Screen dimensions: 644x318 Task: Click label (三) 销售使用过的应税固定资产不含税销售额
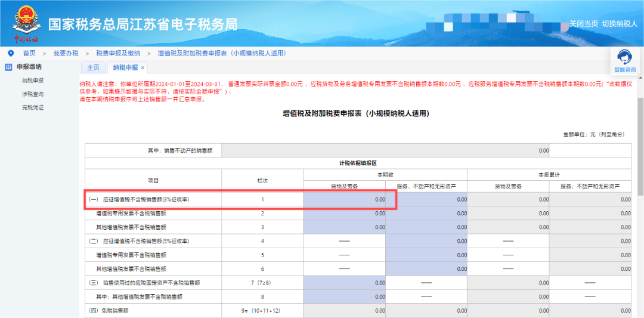pyautogui.click(x=144, y=283)
